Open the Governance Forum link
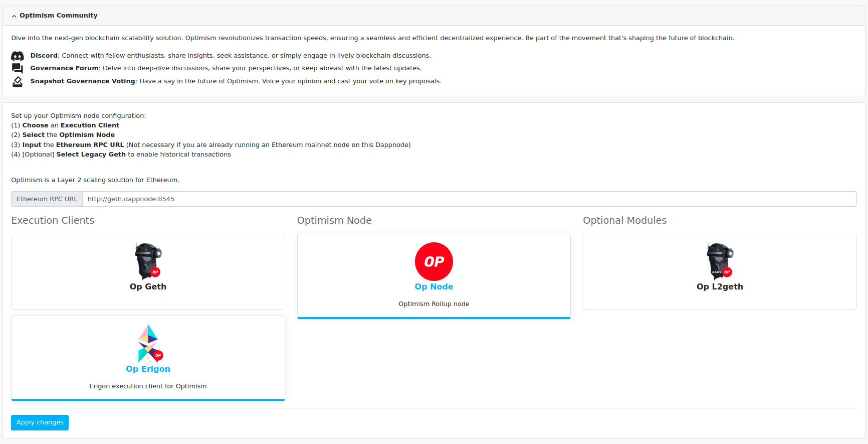868x444 pixels. [64, 68]
